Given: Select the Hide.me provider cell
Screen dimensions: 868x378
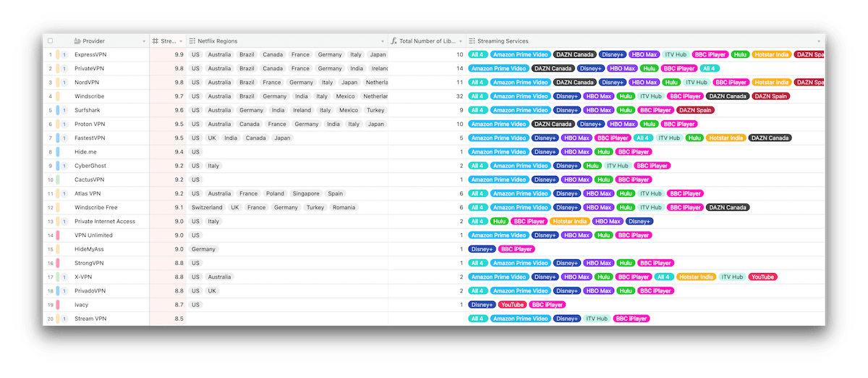Looking at the screenshot, I should tap(110, 152).
